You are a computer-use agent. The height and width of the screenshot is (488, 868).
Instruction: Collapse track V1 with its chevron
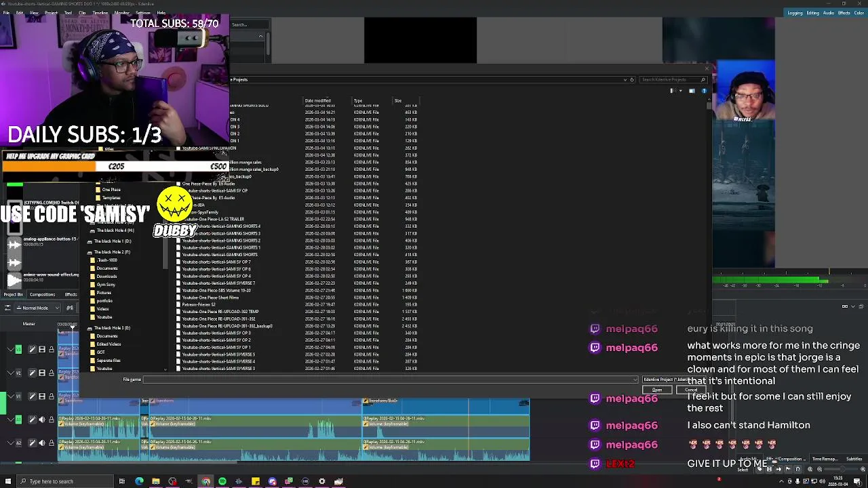(x=10, y=396)
